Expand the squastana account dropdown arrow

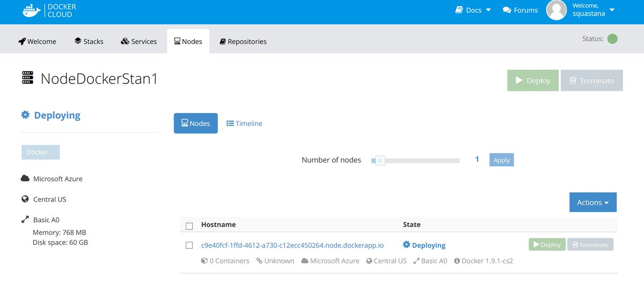tap(612, 10)
